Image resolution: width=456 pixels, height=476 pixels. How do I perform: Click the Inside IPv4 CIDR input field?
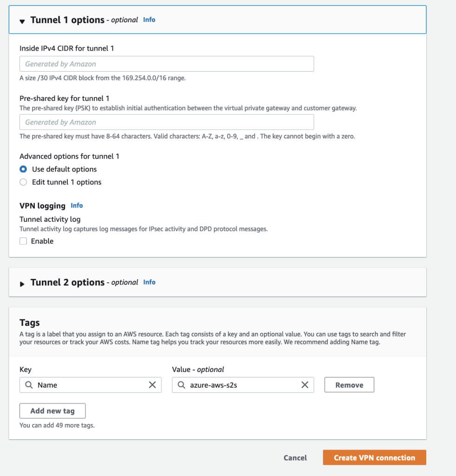pos(166,63)
